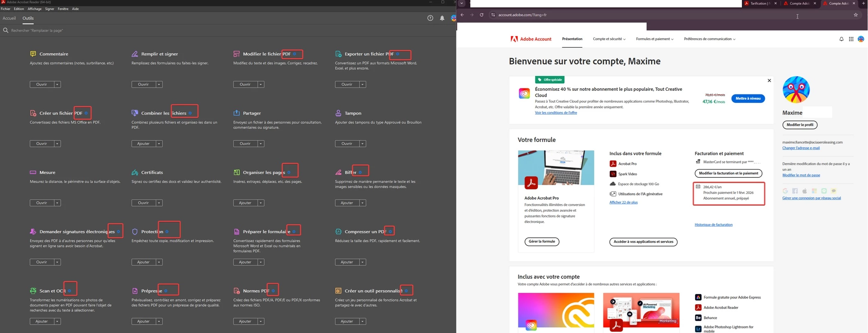Image resolution: width=868 pixels, height=333 pixels.
Task: Click Ouvrir button under Certificats
Action: tap(143, 203)
